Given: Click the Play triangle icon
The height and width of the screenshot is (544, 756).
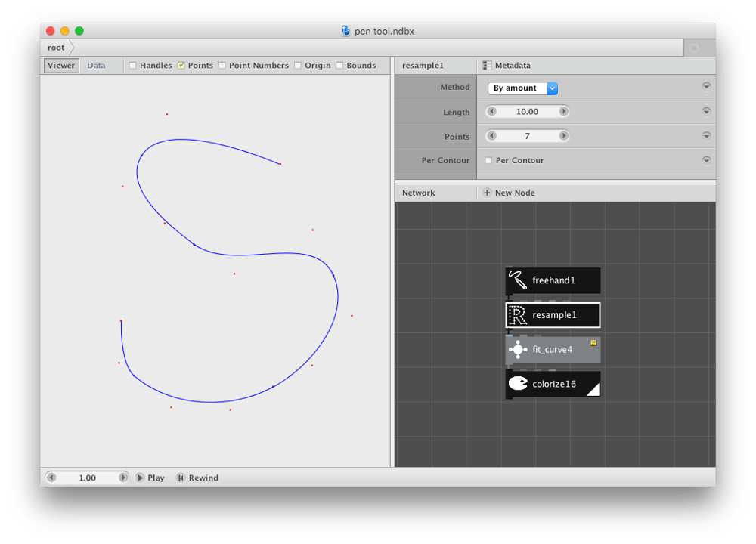Looking at the screenshot, I should 140,478.
